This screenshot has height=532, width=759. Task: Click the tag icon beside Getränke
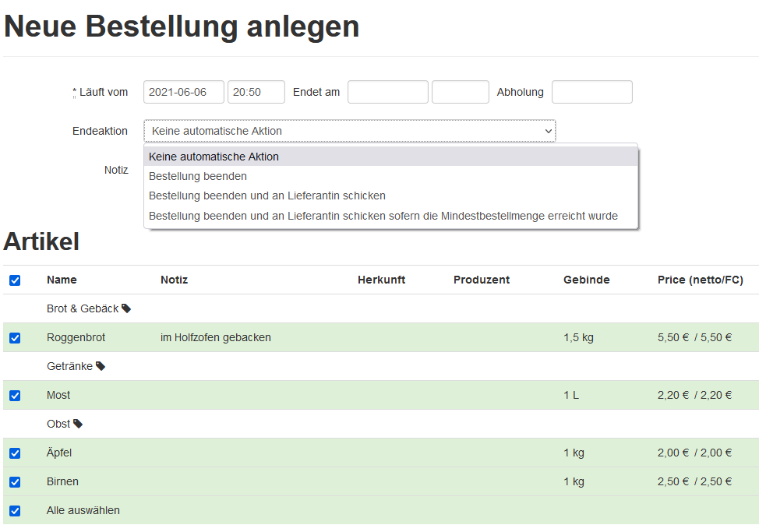(x=101, y=366)
